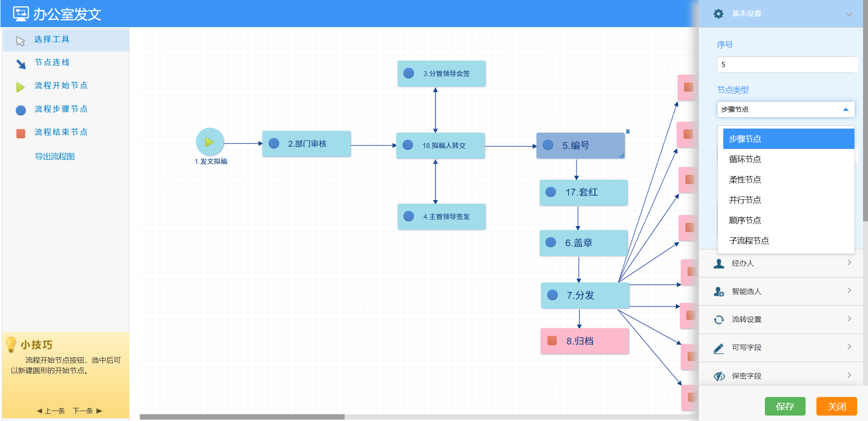The height and width of the screenshot is (421, 868).
Task: Select the red flow end node icon
Action: (x=21, y=134)
